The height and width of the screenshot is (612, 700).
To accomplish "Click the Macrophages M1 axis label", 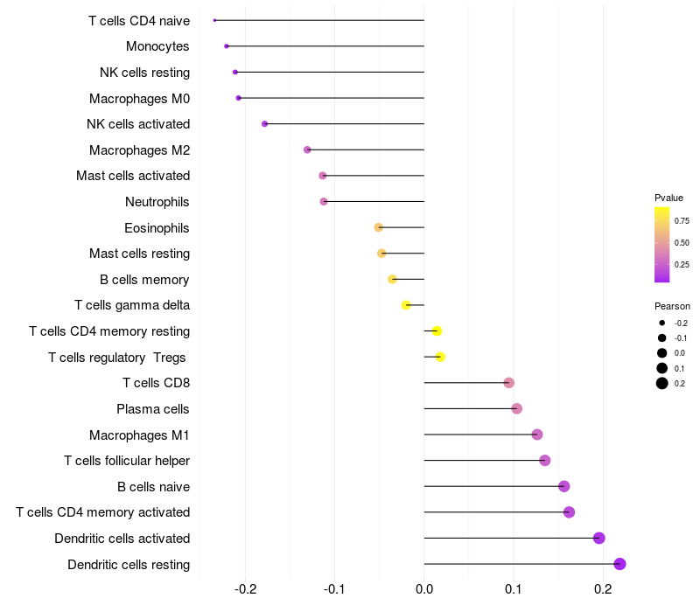I will point(139,435).
